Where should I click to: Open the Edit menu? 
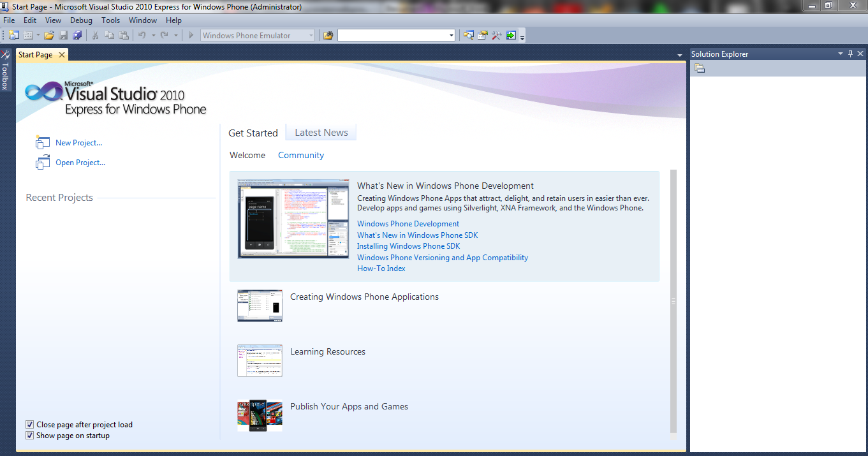(x=30, y=20)
